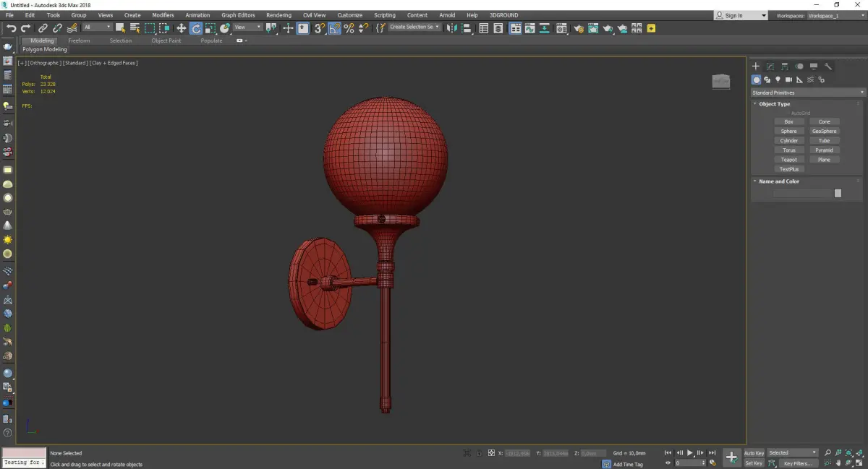Image resolution: width=868 pixels, height=469 pixels.
Task: Open Select by Name list icon
Action: 135,28
